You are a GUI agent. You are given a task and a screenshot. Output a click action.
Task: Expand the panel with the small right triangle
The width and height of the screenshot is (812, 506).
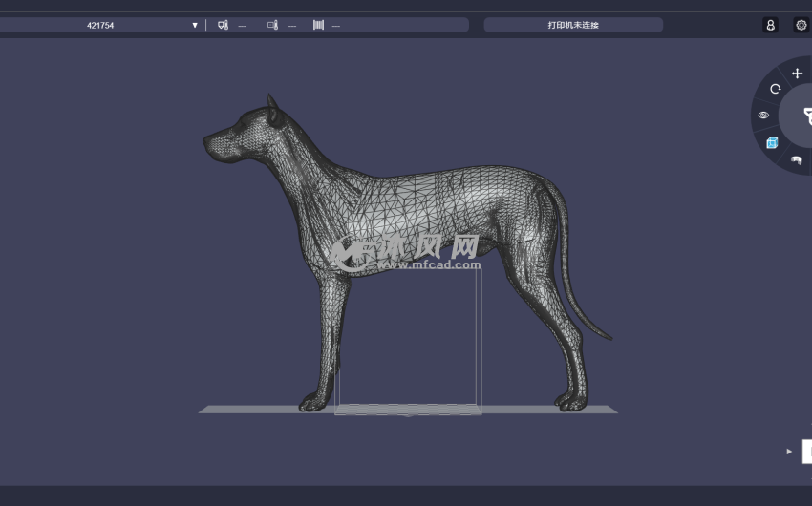pos(789,452)
